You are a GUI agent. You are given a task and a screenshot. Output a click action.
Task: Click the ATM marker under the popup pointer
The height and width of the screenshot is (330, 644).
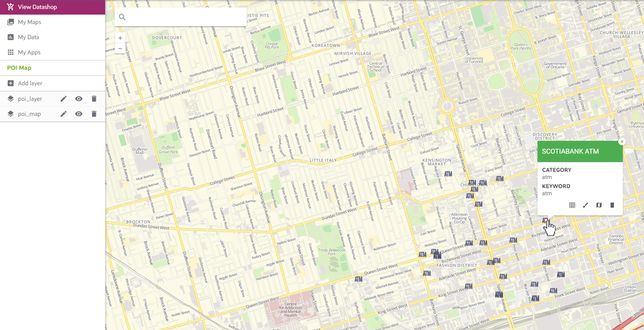[x=545, y=221]
